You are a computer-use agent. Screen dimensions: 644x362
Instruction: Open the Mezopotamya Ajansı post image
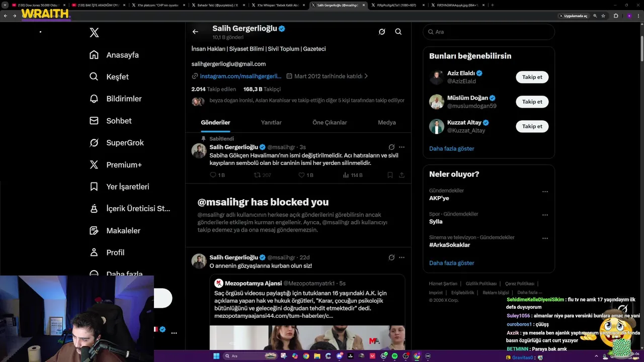307,337
